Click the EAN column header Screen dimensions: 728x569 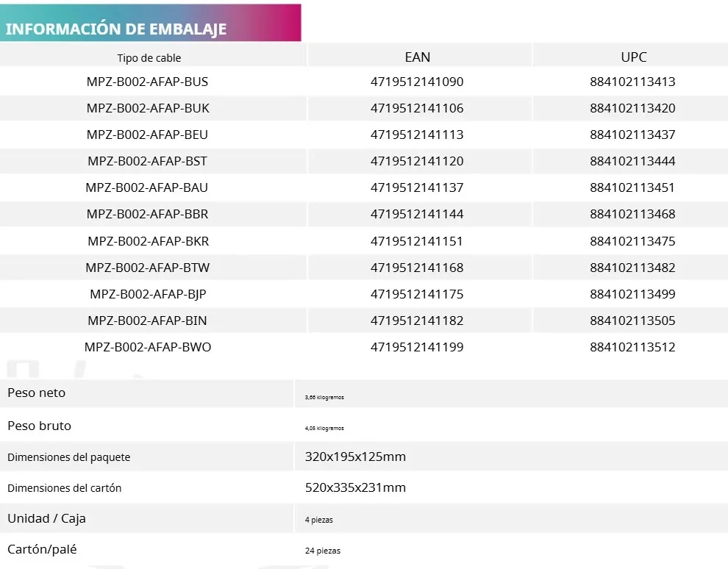417,57
